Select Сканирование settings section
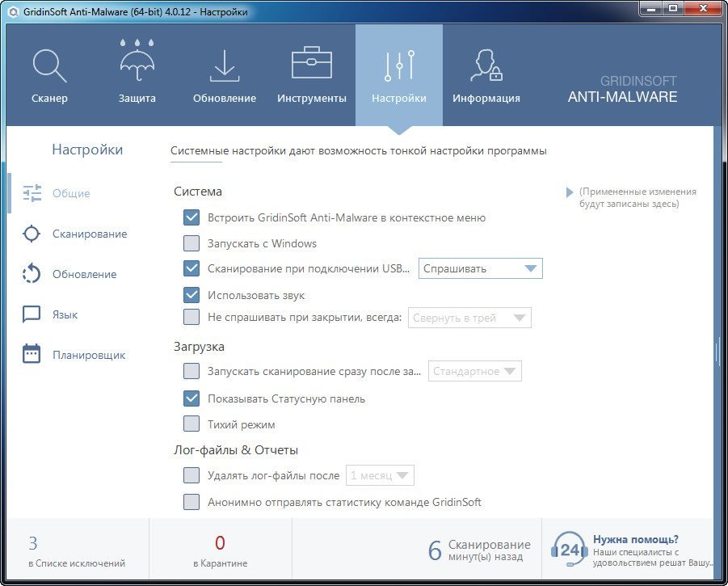 coord(90,234)
